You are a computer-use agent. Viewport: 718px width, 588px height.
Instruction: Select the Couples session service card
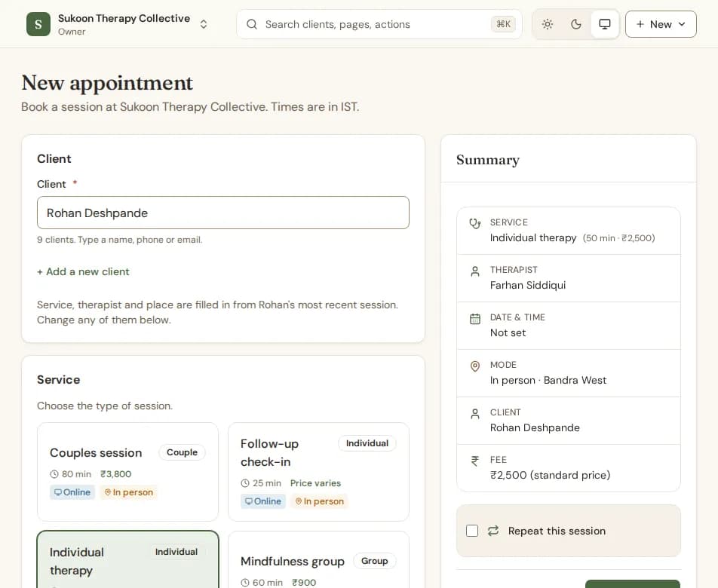(127, 472)
